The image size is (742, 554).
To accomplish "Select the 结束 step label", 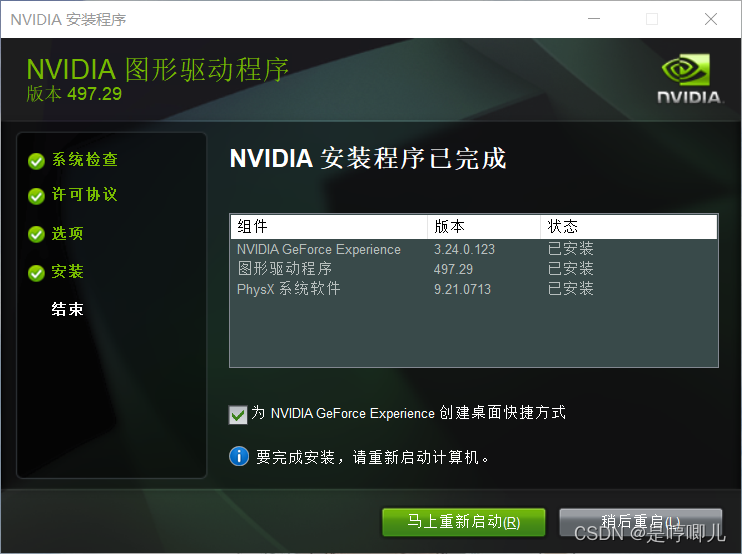I will pyautogui.click(x=68, y=309).
